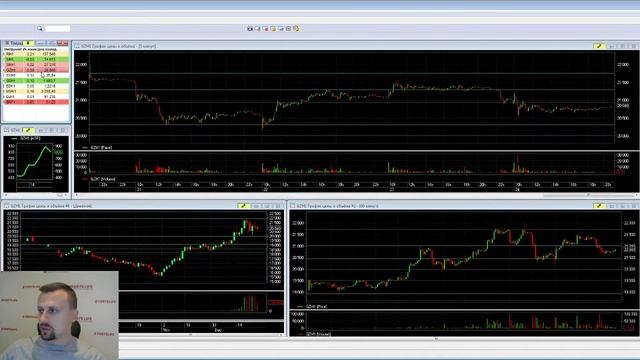Open edit pencil icon of the top price chart
640x360 pixels.
pyautogui.click(x=599, y=46)
